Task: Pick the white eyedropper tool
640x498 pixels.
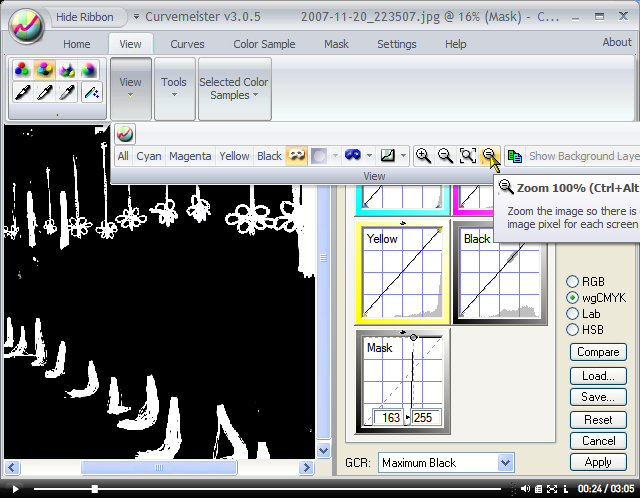Action: click(x=44, y=92)
